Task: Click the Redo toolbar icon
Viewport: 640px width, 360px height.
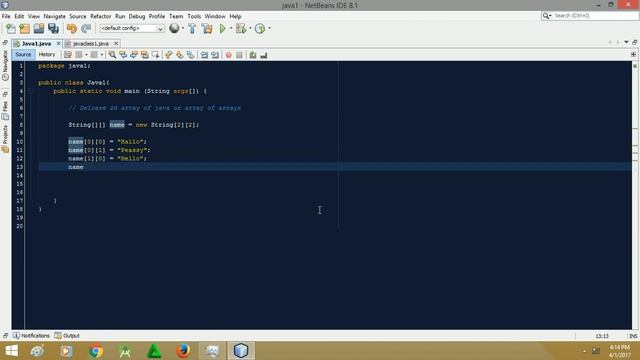Action: [x=86, y=29]
